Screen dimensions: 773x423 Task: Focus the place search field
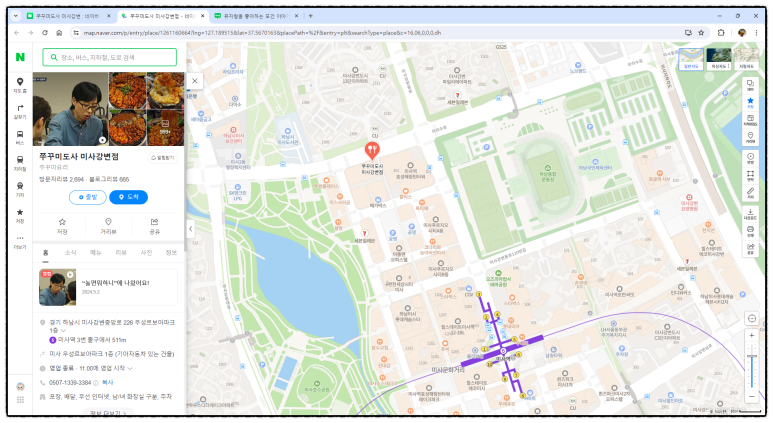[109, 57]
